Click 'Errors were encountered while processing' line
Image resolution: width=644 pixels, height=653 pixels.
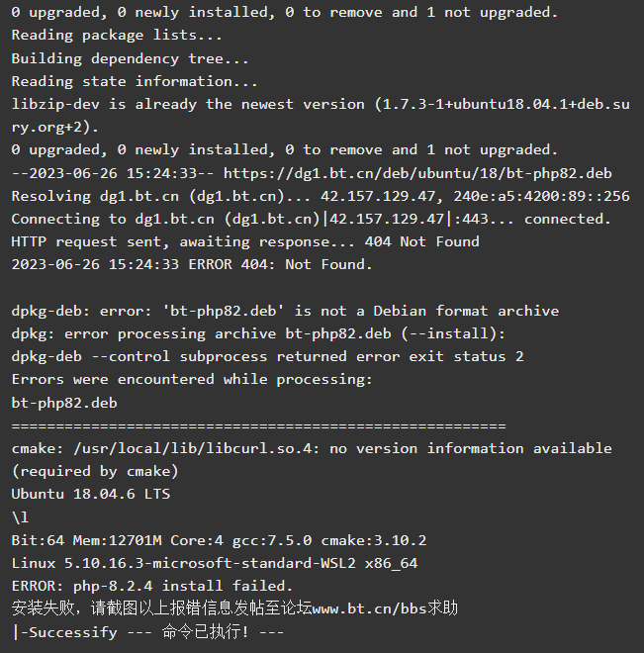[192, 379]
